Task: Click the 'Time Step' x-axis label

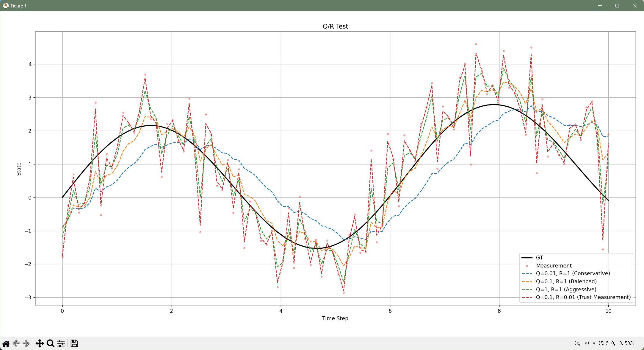Action: [335, 318]
